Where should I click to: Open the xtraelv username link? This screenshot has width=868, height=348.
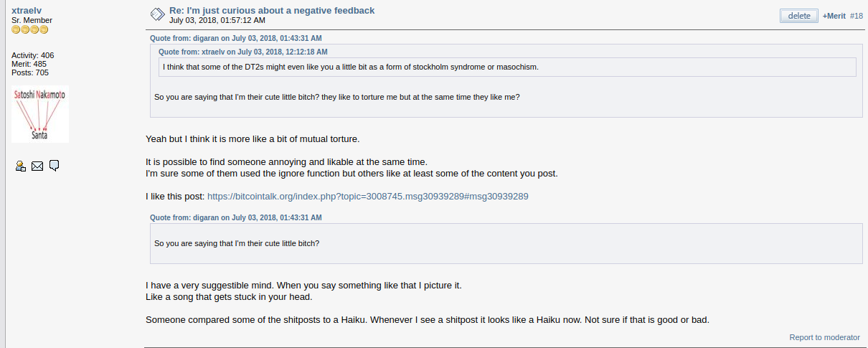click(27, 10)
